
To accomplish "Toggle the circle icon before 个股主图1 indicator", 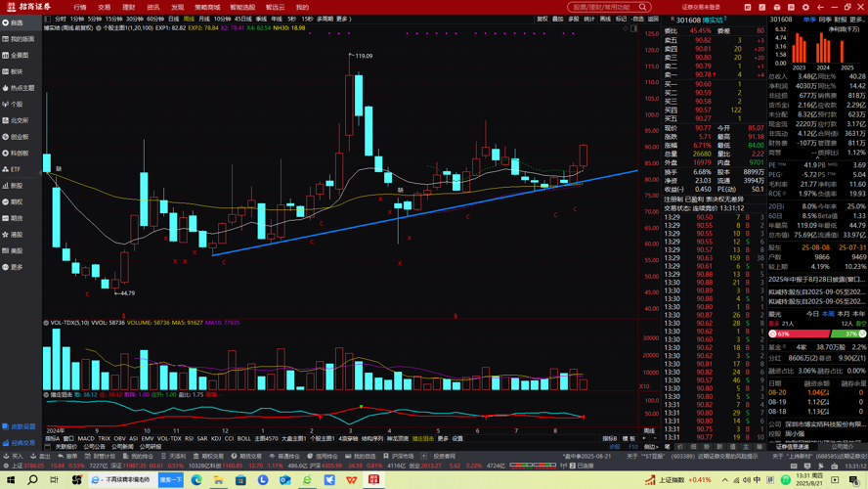I will click(x=98, y=27).
